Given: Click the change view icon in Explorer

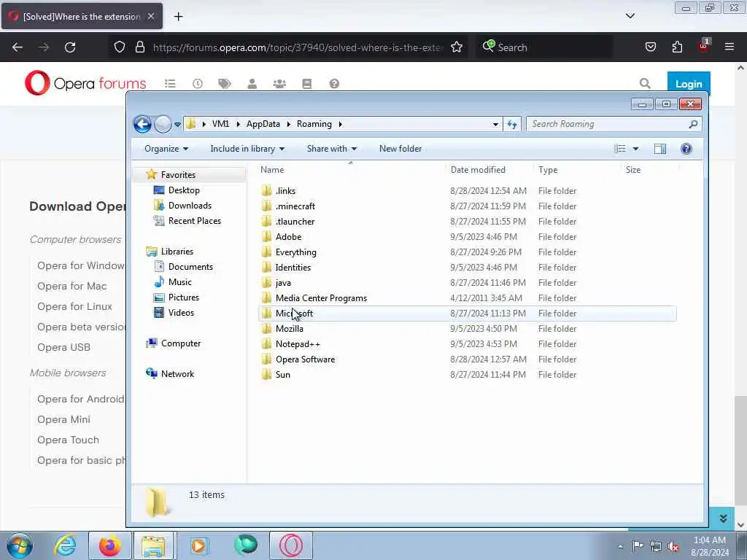Looking at the screenshot, I should [x=620, y=149].
